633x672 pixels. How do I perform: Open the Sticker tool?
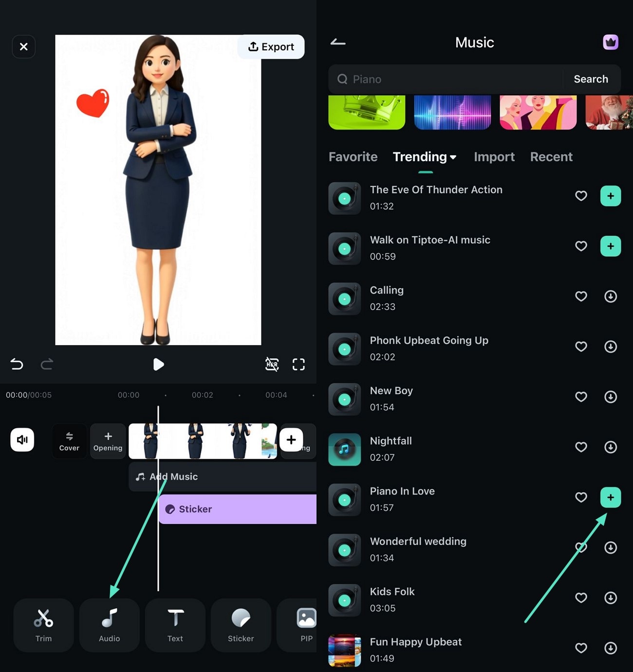point(241,625)
